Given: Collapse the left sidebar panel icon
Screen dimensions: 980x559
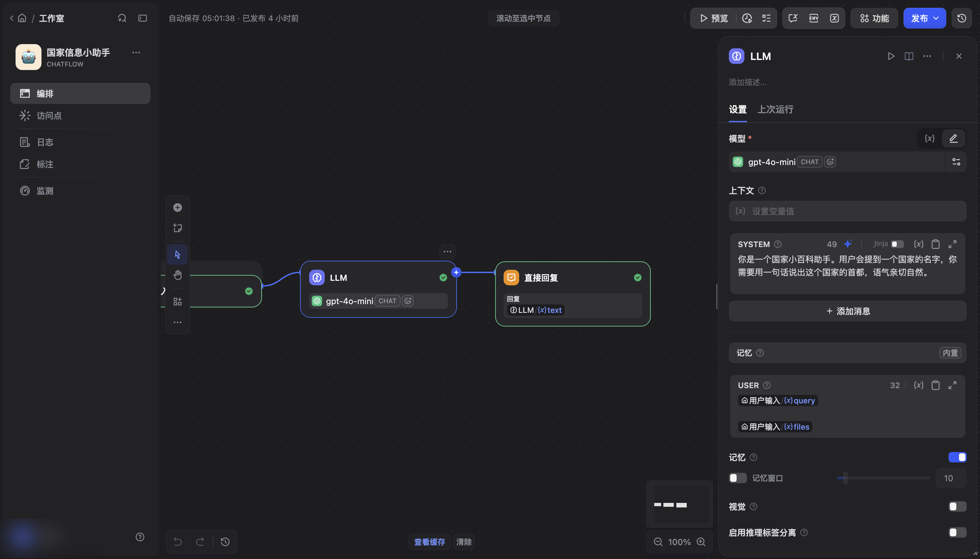Looking at the screenshot, I should point(142,18).
